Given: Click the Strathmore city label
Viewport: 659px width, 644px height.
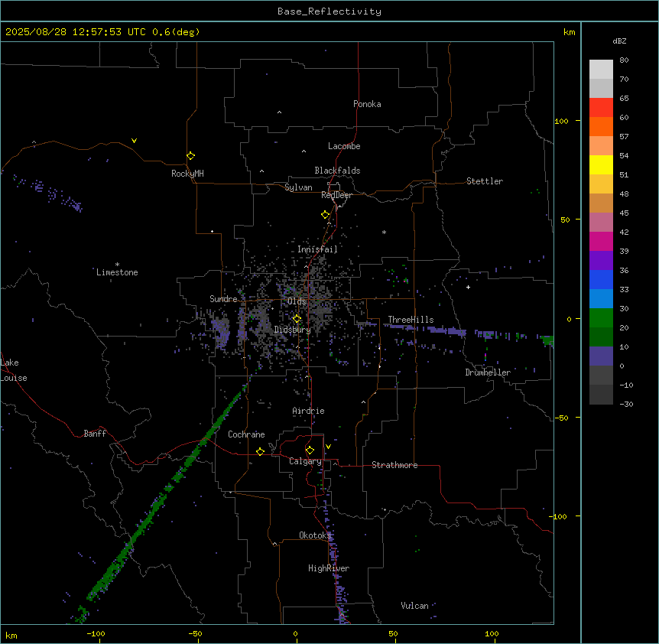Looking at the screenshot, I should point(394,465).
